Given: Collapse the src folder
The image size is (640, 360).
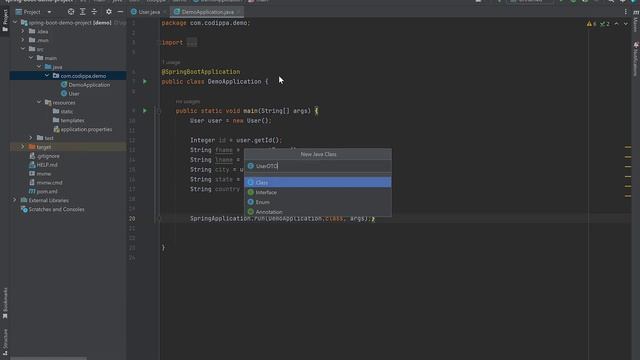Looking at the screenshot, I should (23, 49).
